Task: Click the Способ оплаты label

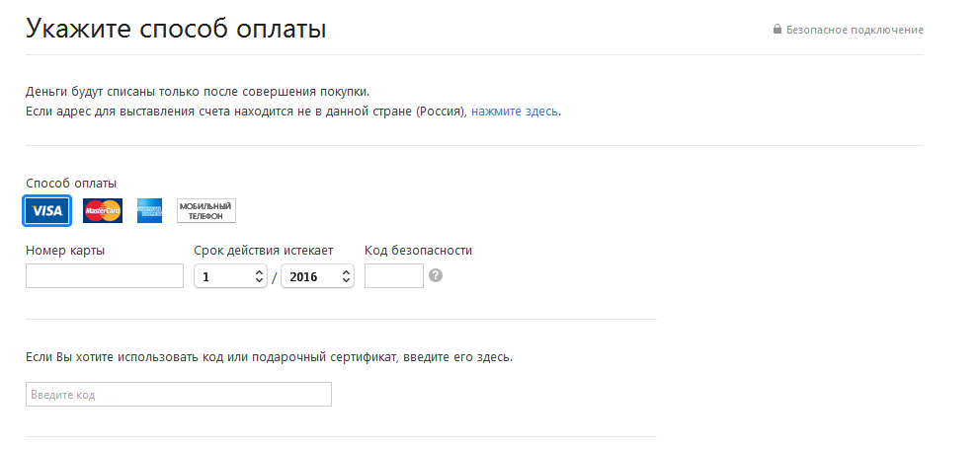Action: [x=71, y=183]
